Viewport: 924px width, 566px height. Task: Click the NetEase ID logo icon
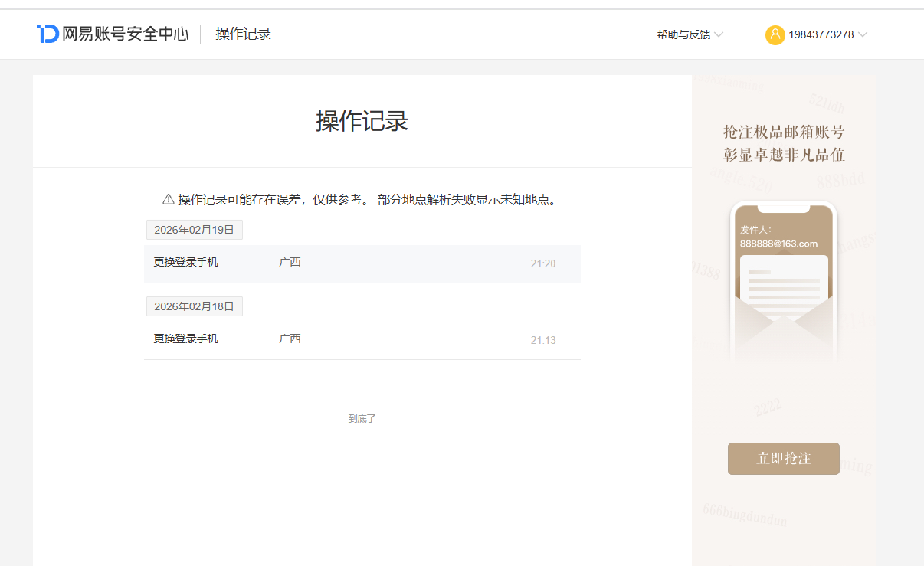pyautogui.click(x=48, y=34)
